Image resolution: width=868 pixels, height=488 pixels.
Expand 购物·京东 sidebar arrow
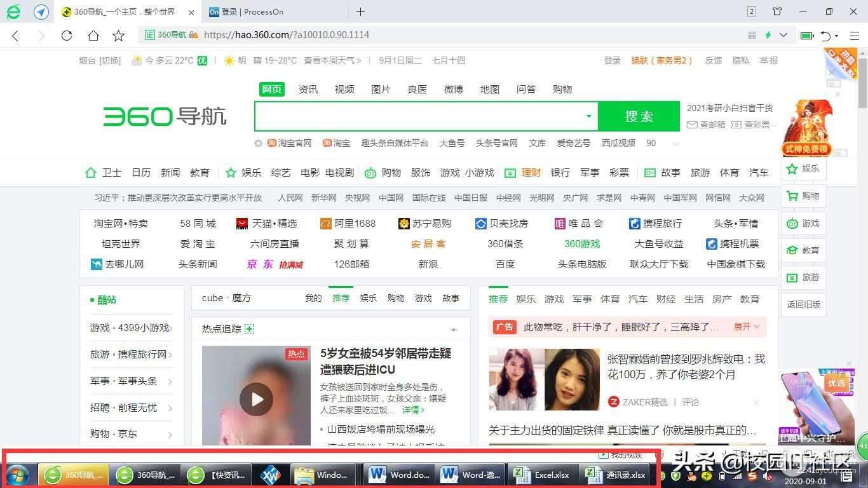point(170,435)
